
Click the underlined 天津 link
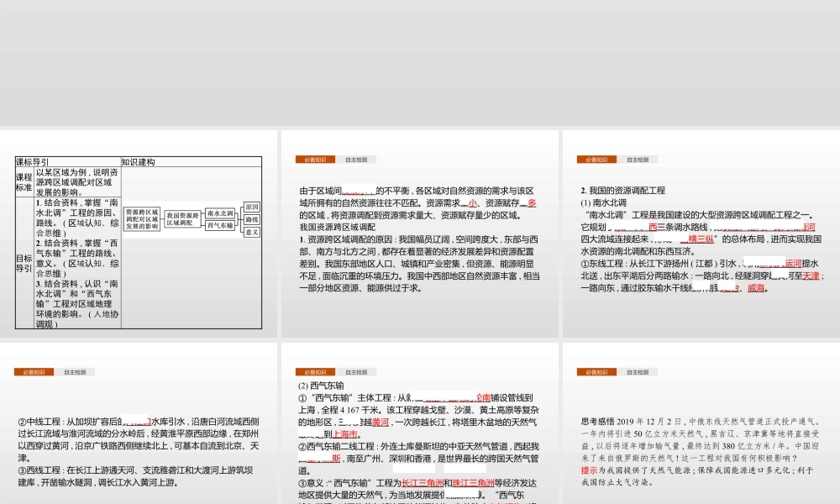811,276
